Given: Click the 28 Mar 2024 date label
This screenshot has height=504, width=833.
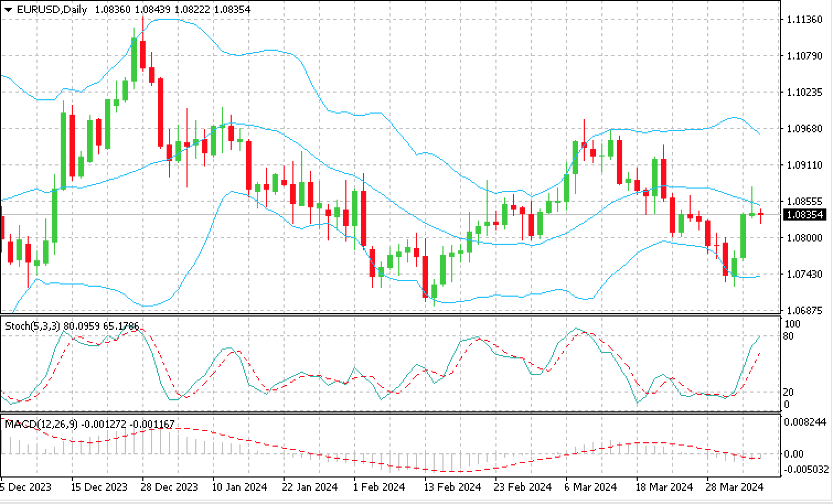Looking at the screenshot, I should (735, 487).
